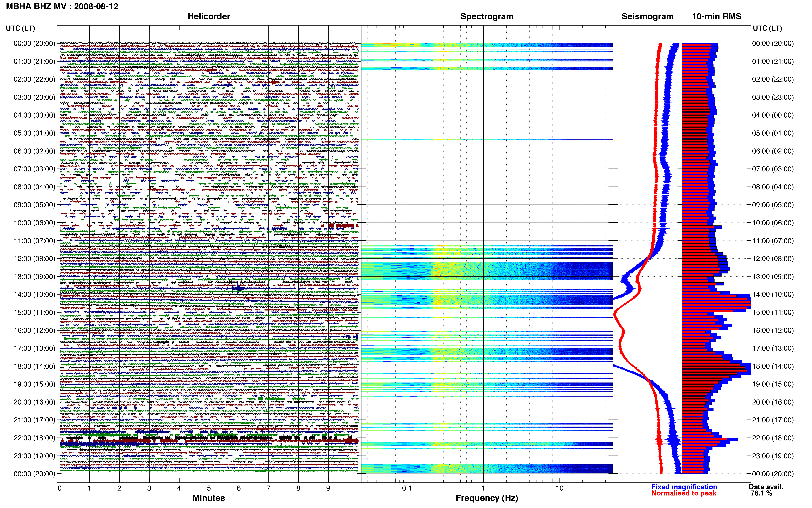Click the left '18:00 (14:00)' time label
The image size is (812, 508).
click(34, 366)
